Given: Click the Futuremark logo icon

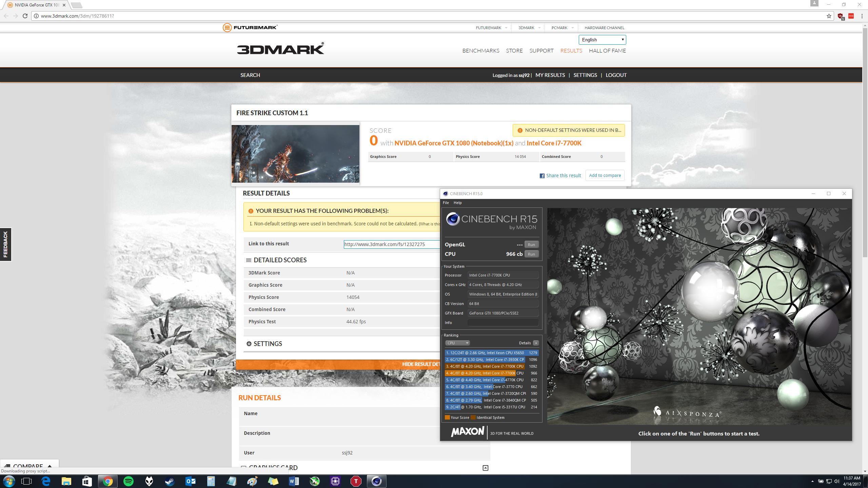Looking at the screenshot, I should tap(227, 27).
